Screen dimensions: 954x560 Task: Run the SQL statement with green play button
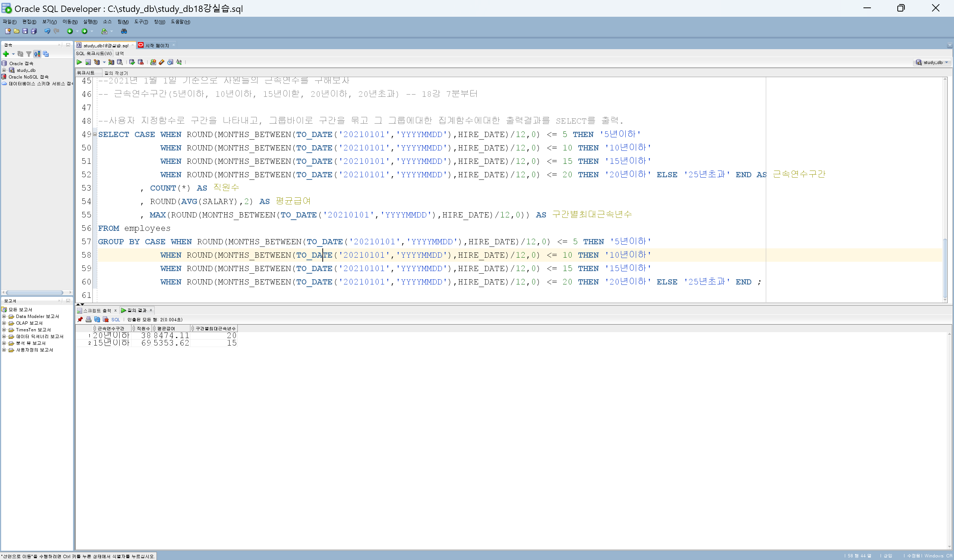click(x=79, y=62)
